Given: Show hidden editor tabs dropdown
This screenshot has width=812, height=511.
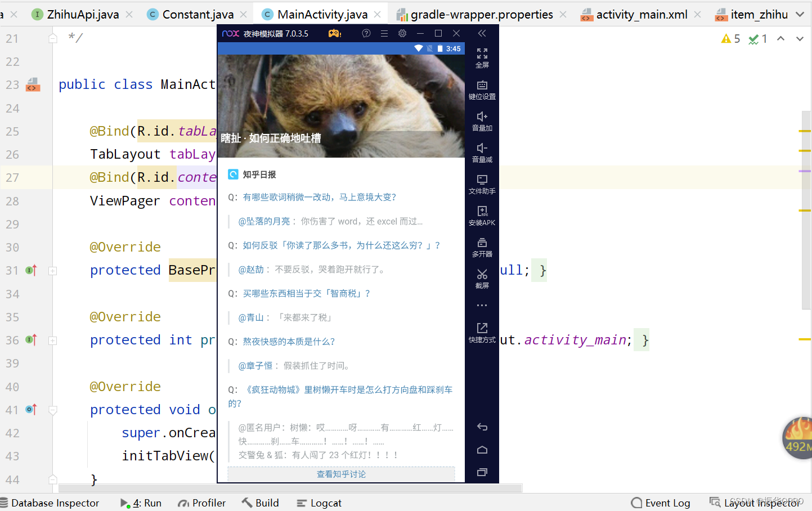Looking at the screenshot, I should (x=800, y=15).
